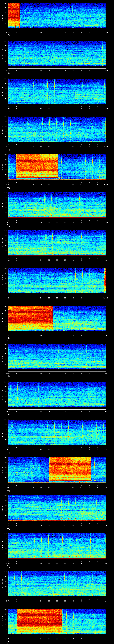Select the 53:00 end tick of the first panel
The width and height of the screenshot is (114, 644).
click(x=105, y=33)
